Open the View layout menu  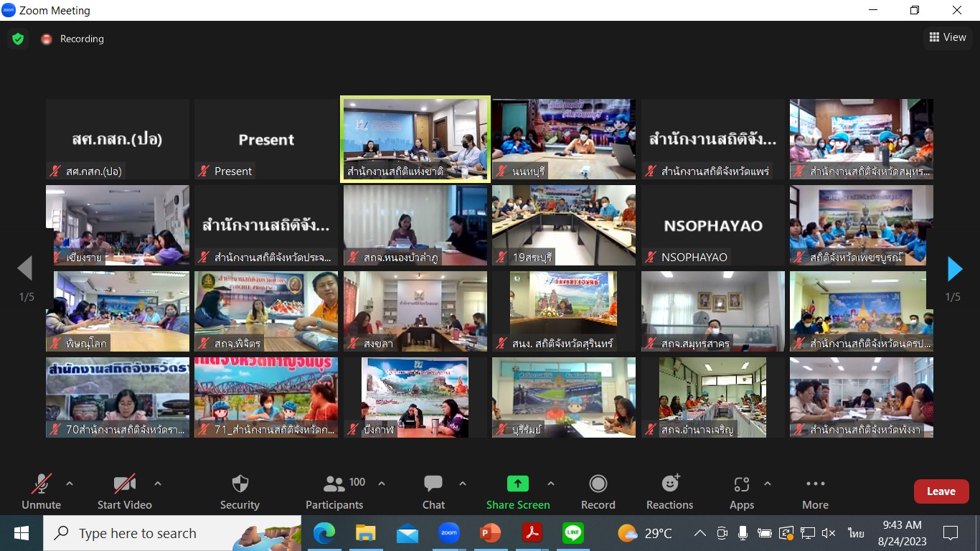(x=947, y=37)
